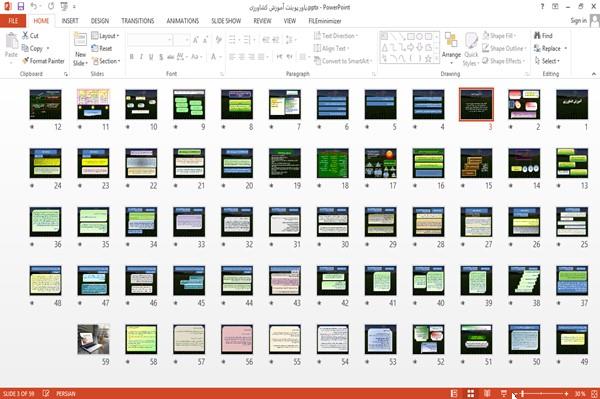Toggle Bold formatting

[132, 57]
